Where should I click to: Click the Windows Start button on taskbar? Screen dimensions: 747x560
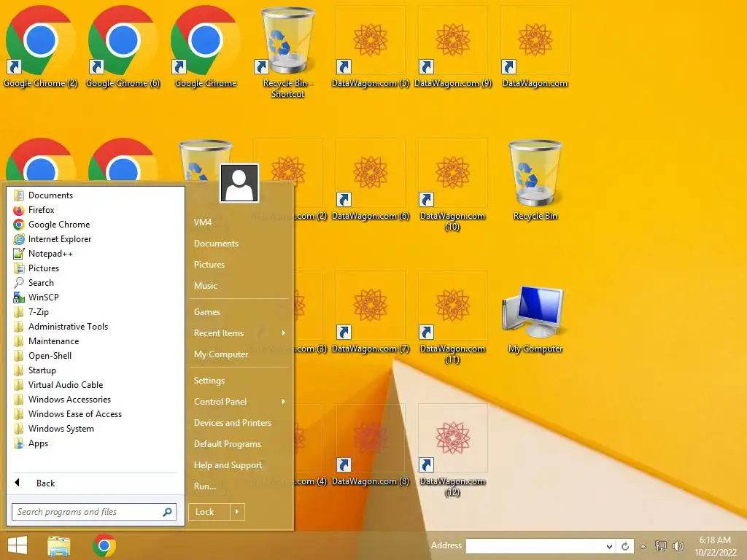tap(18, 545)
